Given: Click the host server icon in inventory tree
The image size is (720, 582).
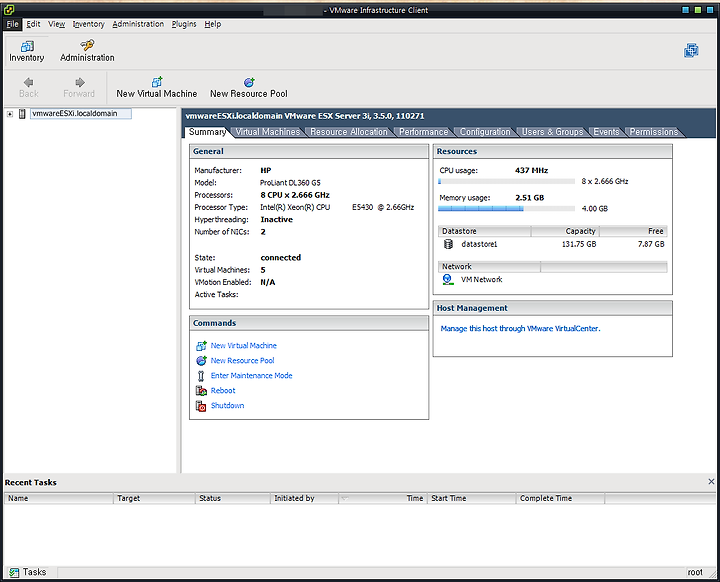Looking at the screenshot, I should (x=22, y=113).
